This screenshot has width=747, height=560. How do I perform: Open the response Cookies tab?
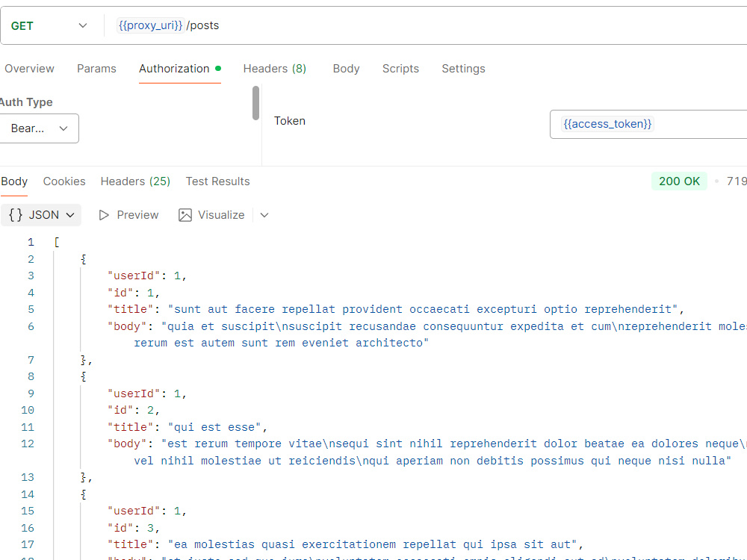[x=64, y=181]
